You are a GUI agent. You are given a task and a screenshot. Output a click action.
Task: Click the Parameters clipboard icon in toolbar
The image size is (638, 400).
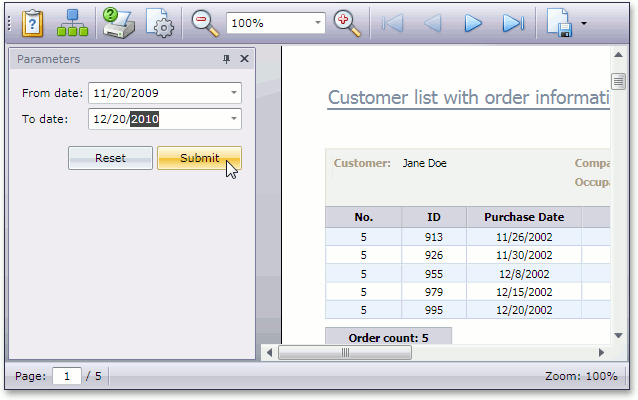[33, 22]
